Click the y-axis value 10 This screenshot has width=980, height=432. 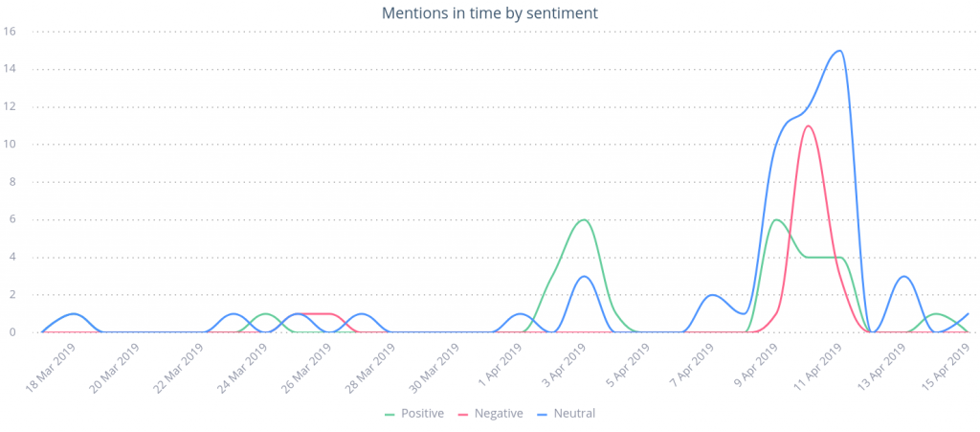point(10,144)
